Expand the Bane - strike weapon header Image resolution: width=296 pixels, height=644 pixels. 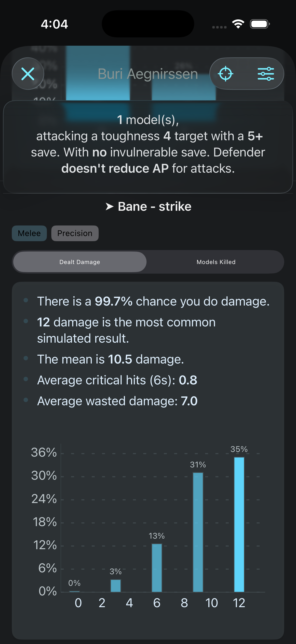pyautogui.click(x=154, y=207)
